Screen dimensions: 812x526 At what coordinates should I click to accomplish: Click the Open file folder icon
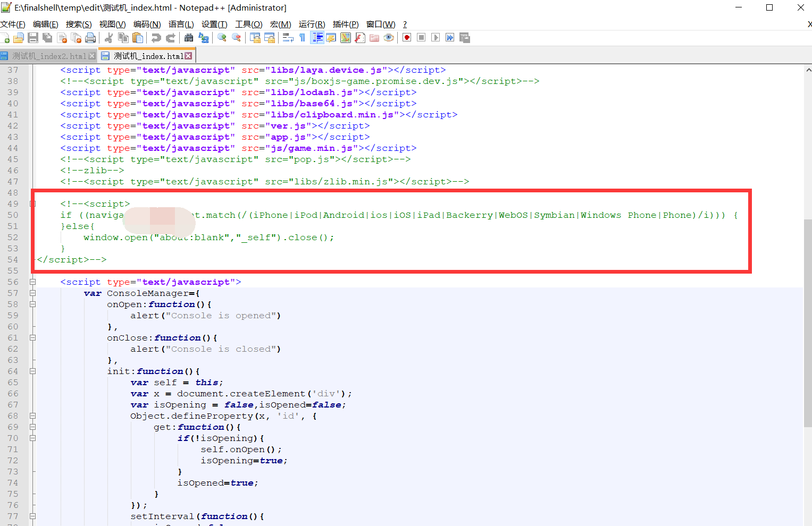click(x=19, y=38)
